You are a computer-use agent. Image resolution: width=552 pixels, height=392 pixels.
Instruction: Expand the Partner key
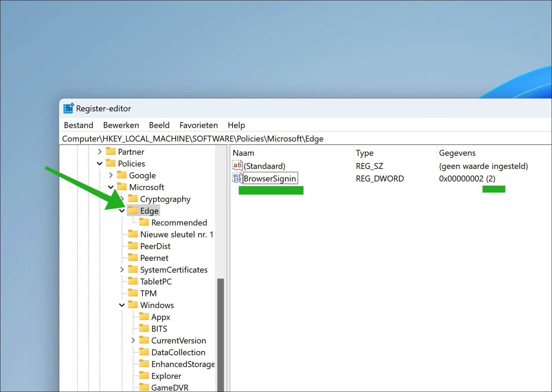coord(100,152)
